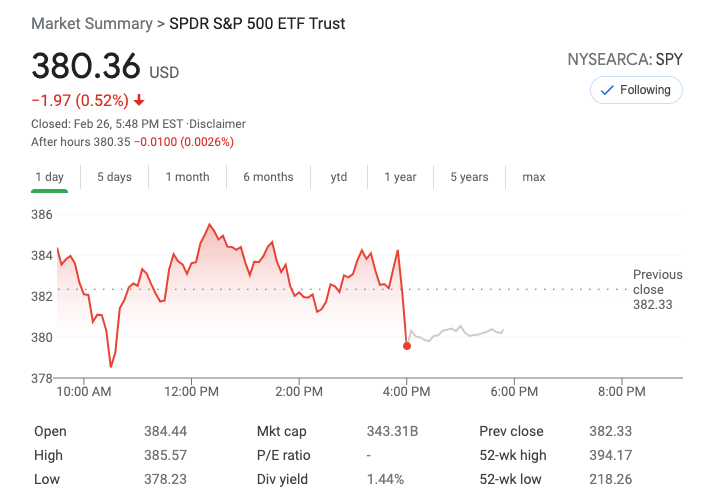Click the Div yield 1.44% value

[x=384, y=479]
